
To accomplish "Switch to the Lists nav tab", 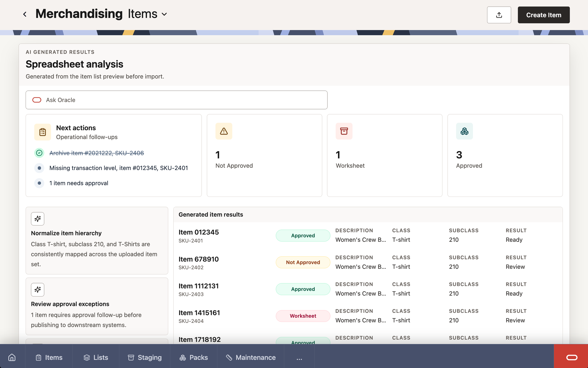I will pyautogui.click(x=96, y=357).
